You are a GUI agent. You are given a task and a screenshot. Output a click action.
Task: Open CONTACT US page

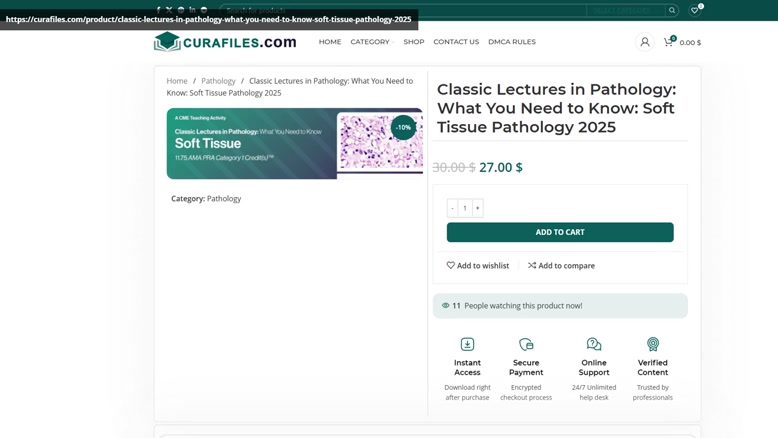pos(456,42)
